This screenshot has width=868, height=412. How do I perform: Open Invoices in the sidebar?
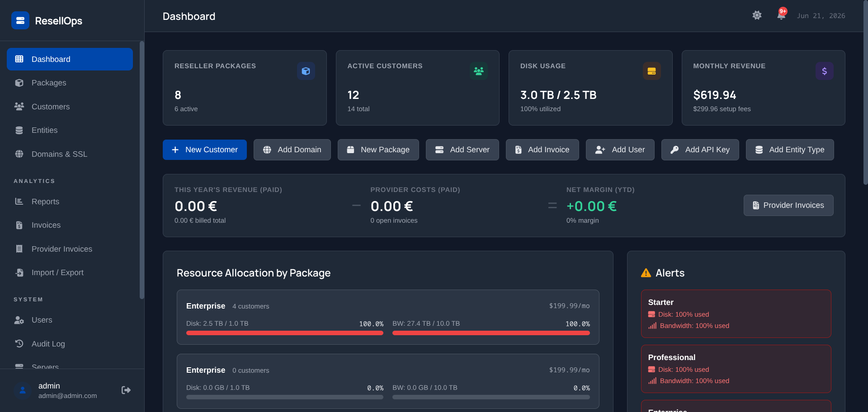70,225
